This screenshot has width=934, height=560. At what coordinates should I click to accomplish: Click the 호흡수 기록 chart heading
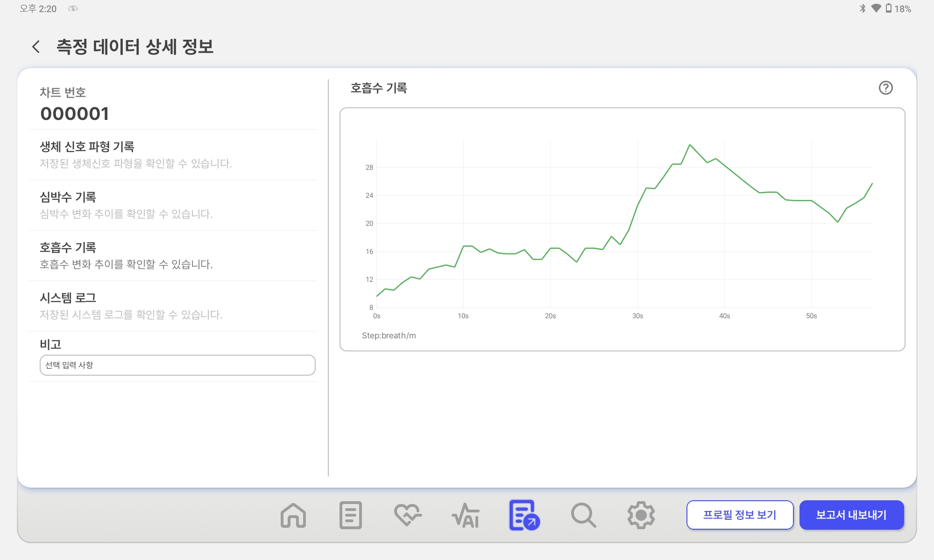pyautogui.click(x=379, y=88)
